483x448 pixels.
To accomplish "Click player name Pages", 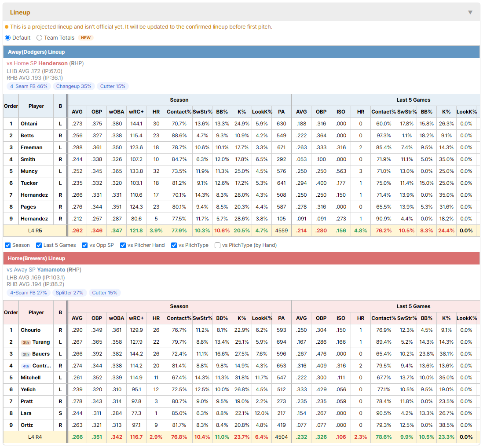I will [x=28, y=207].
